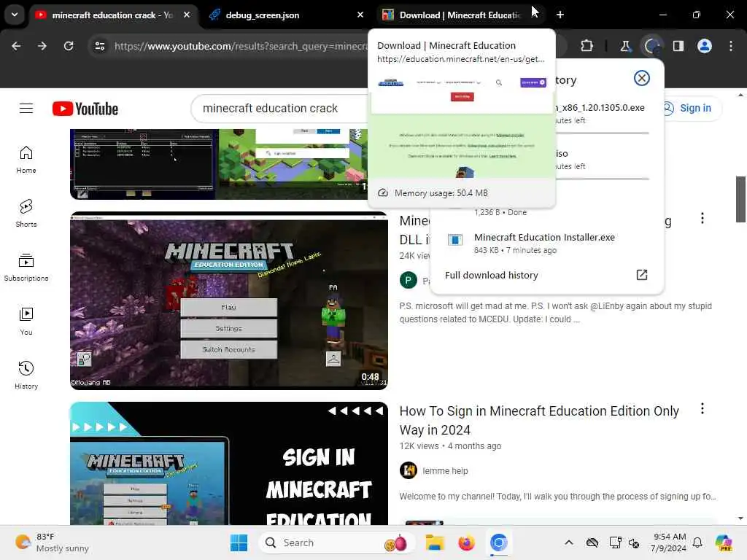Open the Sign In Minecraft Education thumbnail
The image size is (747, 560).
228,463
